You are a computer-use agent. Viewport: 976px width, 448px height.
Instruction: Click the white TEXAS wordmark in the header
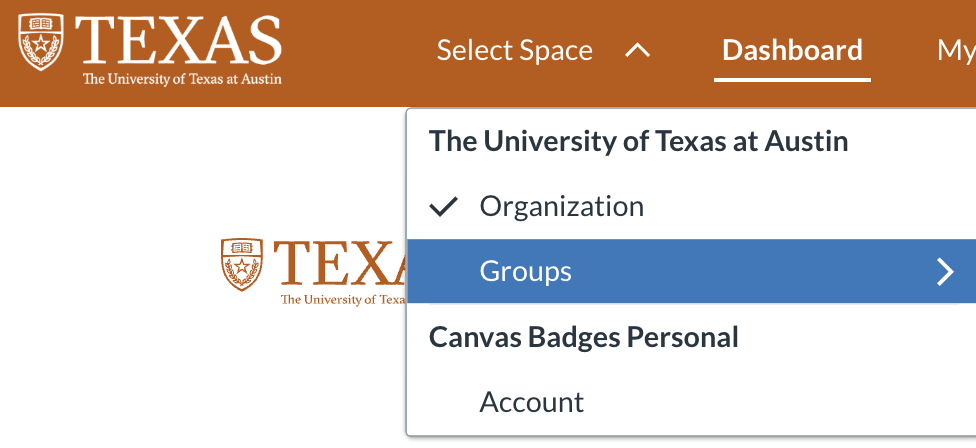[x=181, y=40]
